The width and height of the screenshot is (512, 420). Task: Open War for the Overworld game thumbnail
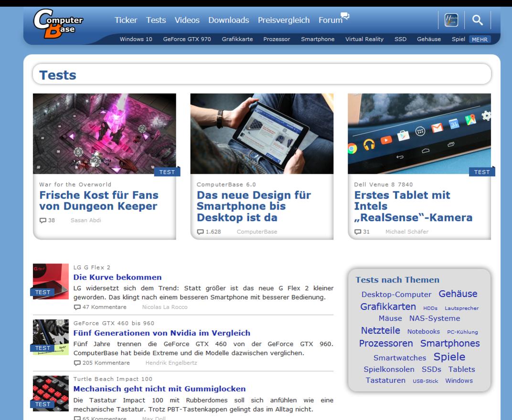(105, 134)
